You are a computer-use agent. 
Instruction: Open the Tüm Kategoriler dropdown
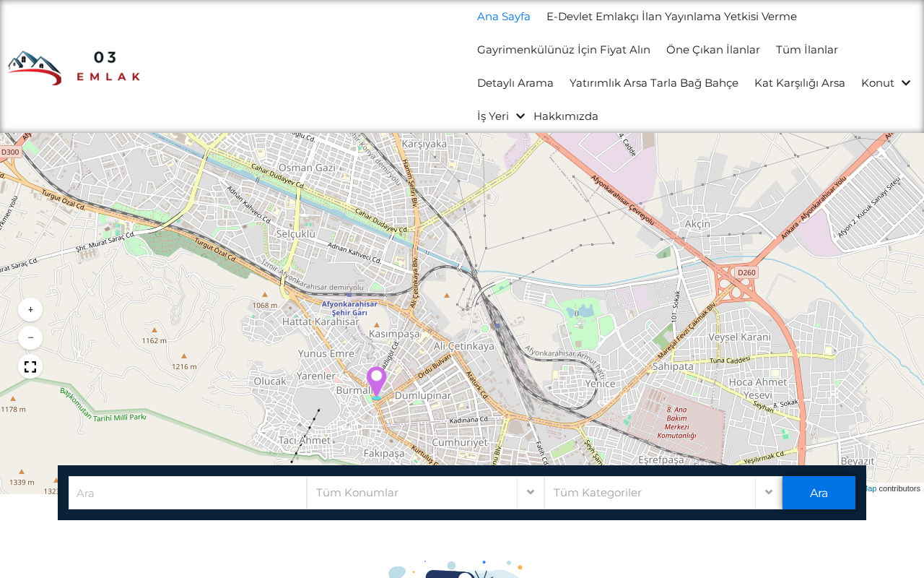pyautogui.click(x=663, y=493)
